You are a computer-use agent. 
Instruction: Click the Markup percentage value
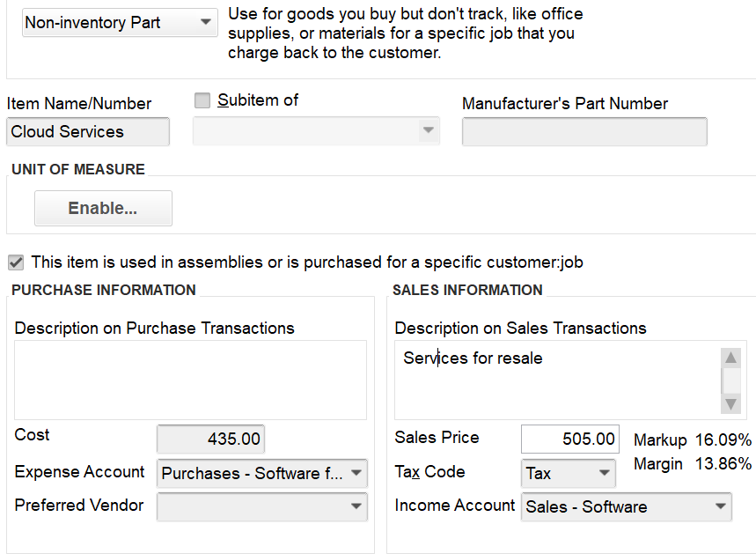click(x=723, y=440)
